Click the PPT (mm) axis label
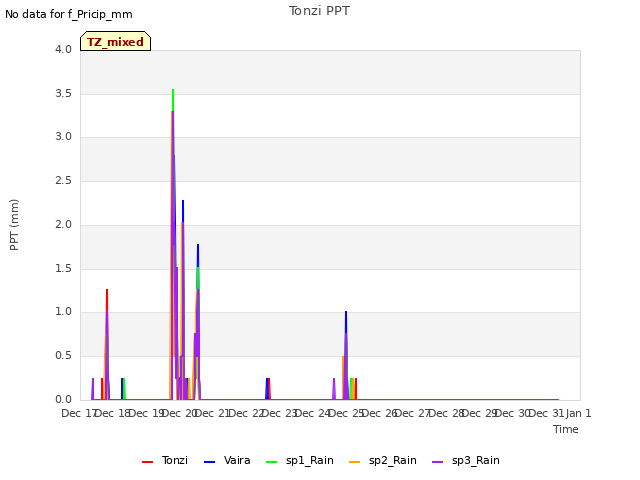The width and height of the screenshot is (640, 480). (14, 225)
